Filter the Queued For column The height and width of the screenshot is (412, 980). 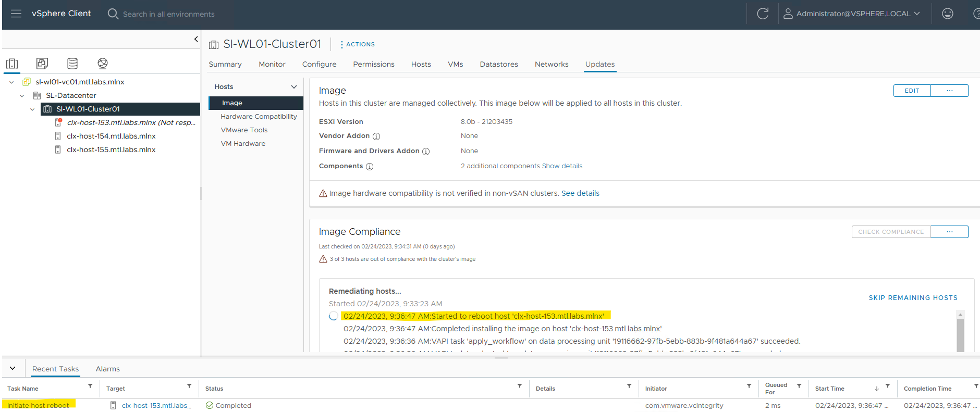click(799, 386)
